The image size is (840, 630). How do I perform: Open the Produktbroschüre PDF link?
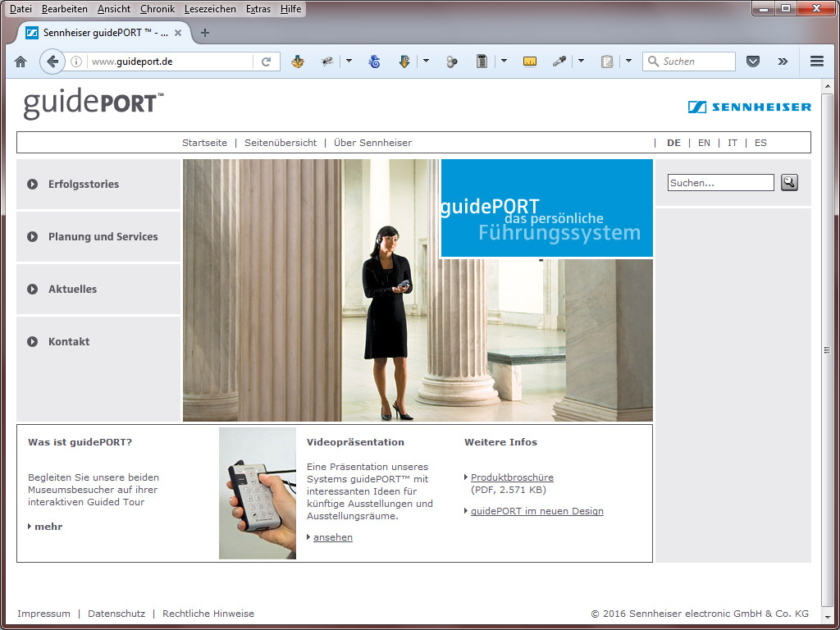[x=512, y=477]
